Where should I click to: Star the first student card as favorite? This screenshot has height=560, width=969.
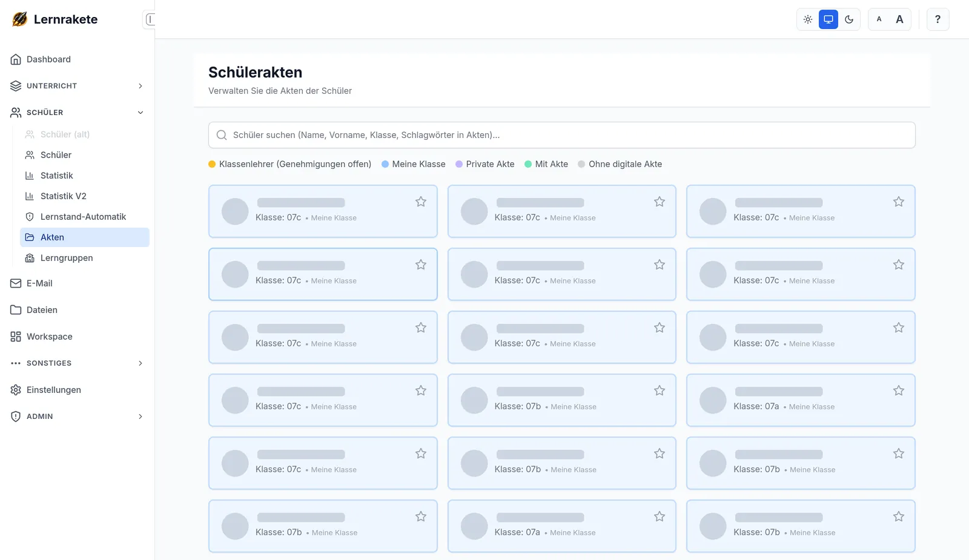[x=421, y=202]
